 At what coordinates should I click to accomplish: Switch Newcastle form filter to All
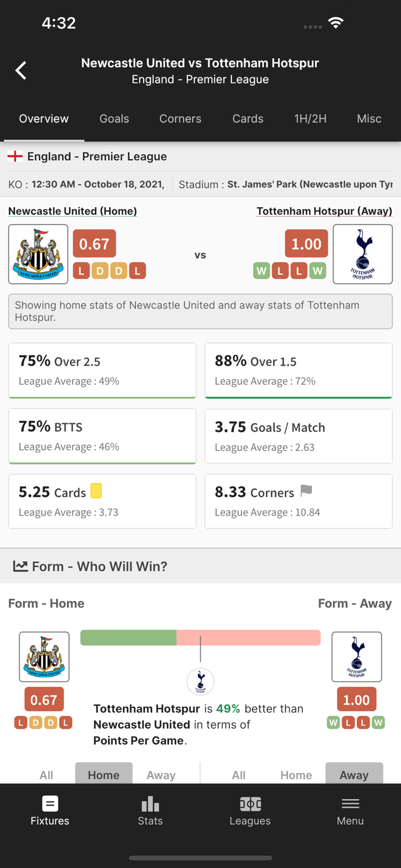(x=46, y=775)
